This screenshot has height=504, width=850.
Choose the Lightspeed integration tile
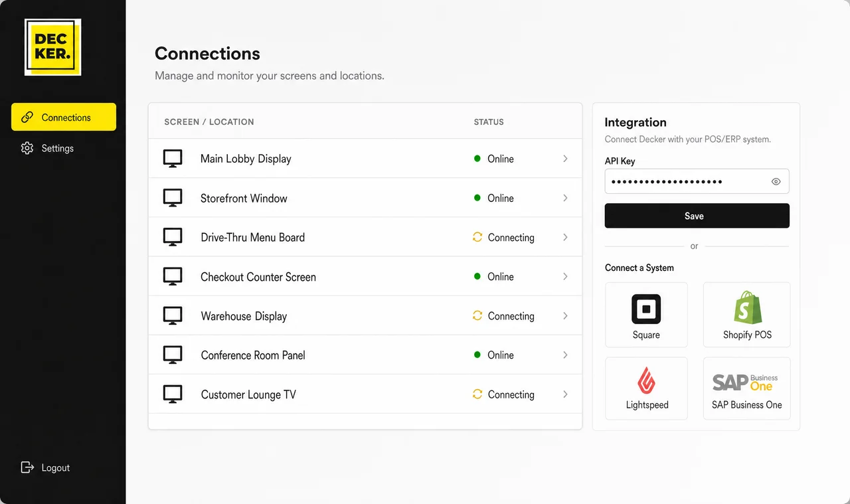[x=646, y=388]
